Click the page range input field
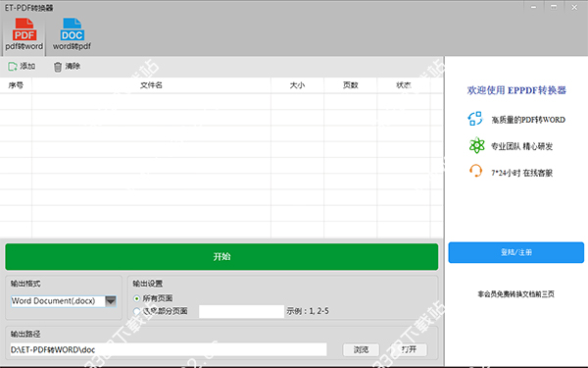This screenshot has width=588, height=368. [x=241, y=311]
